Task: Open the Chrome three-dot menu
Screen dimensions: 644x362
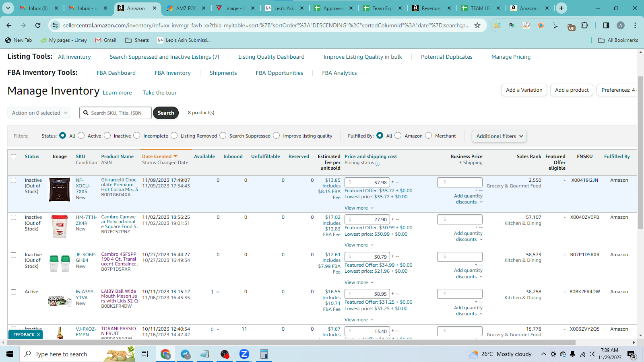Action: click(x=635, y=25)
